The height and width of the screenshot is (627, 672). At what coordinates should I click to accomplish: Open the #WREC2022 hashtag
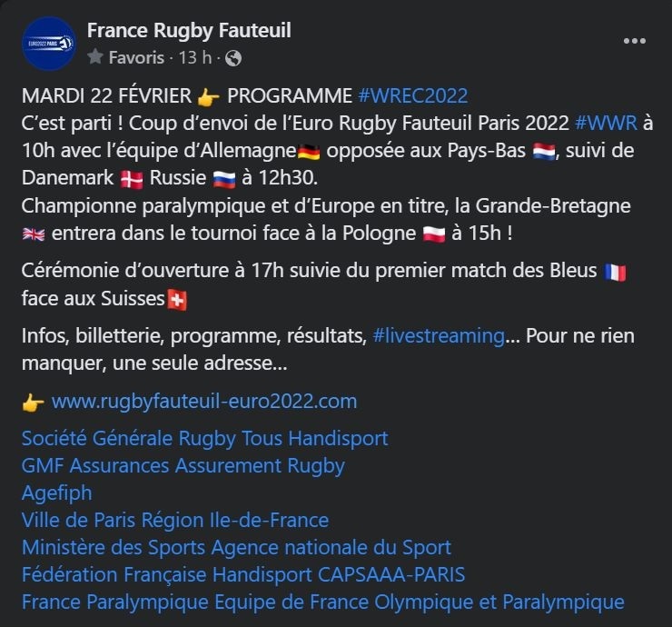413,97
